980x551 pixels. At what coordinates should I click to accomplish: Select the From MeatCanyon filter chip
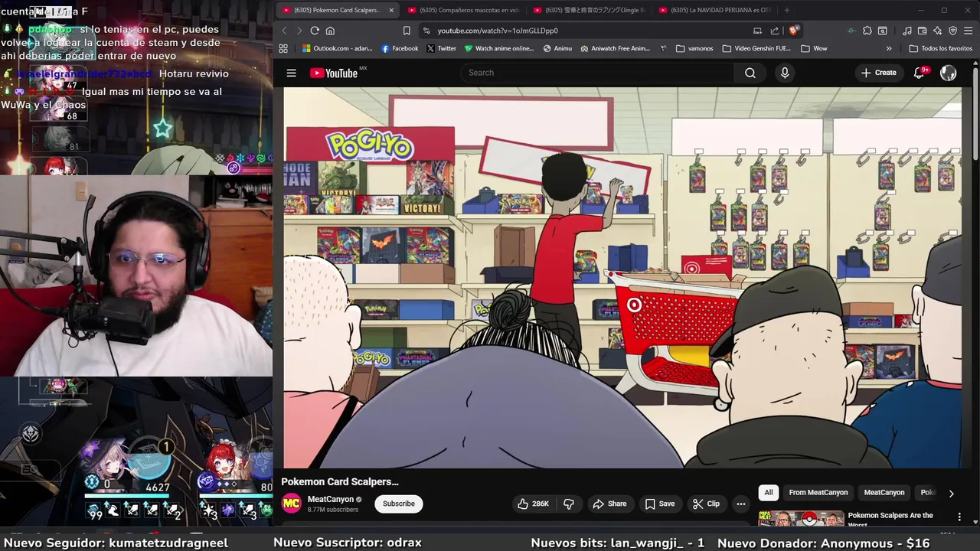[x=818, y=493]
